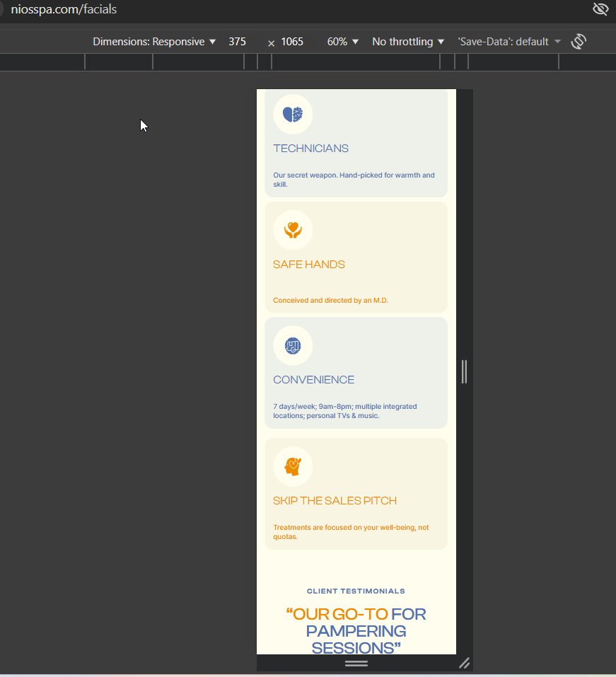This screenshot has width=616, height=677.
Task: Click the SAFE HANDS heading
Action: [x=309, y=265]
